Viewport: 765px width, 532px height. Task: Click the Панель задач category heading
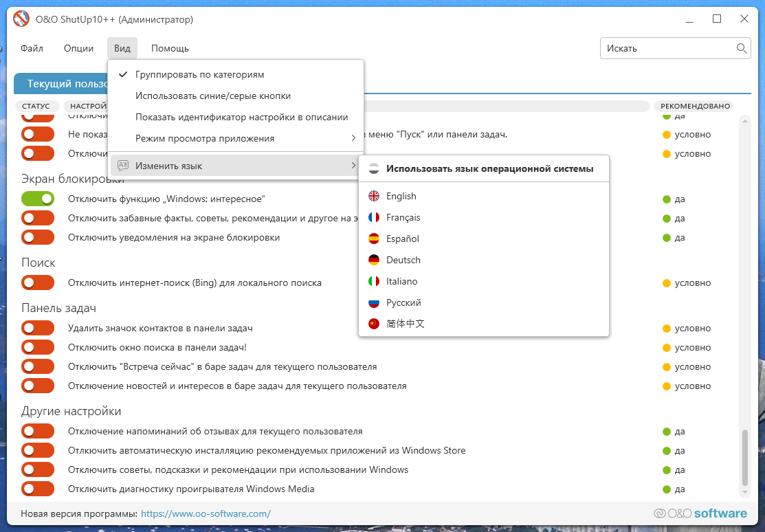click(x=58, y=308)
